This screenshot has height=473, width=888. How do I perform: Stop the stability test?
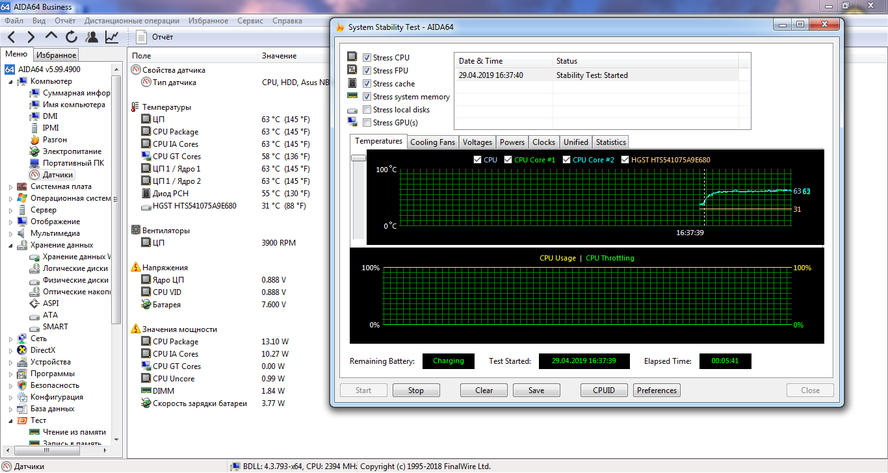click(x=416, y=390)
